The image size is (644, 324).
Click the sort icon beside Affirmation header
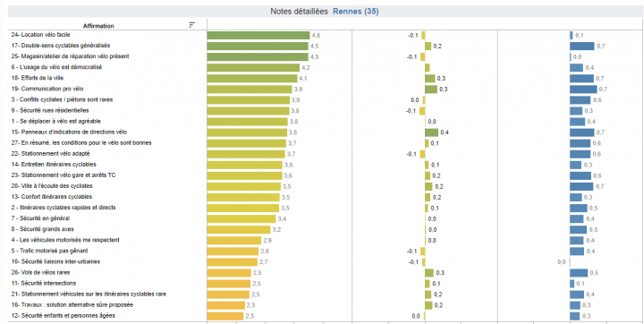click(x=191, y=25)
